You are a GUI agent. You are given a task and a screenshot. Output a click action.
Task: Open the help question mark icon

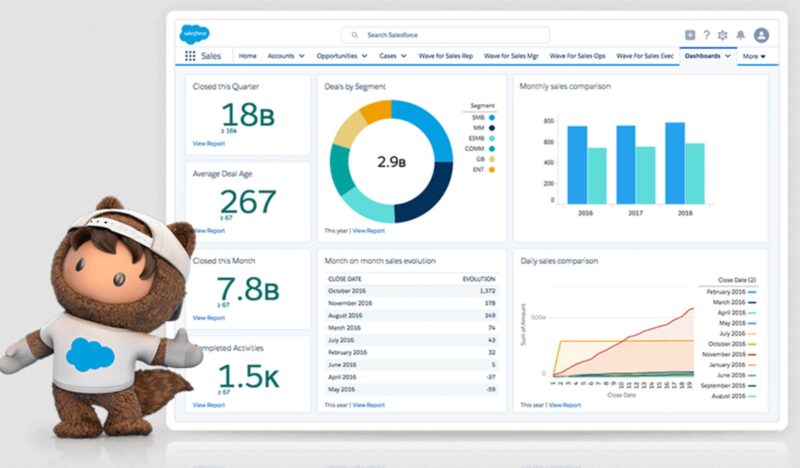pyautogui.click(x=706, y=35)
